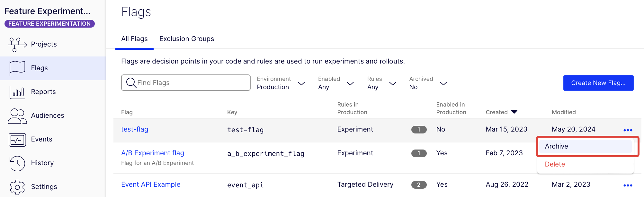Open Events via the monitor icon

(17, 140)
